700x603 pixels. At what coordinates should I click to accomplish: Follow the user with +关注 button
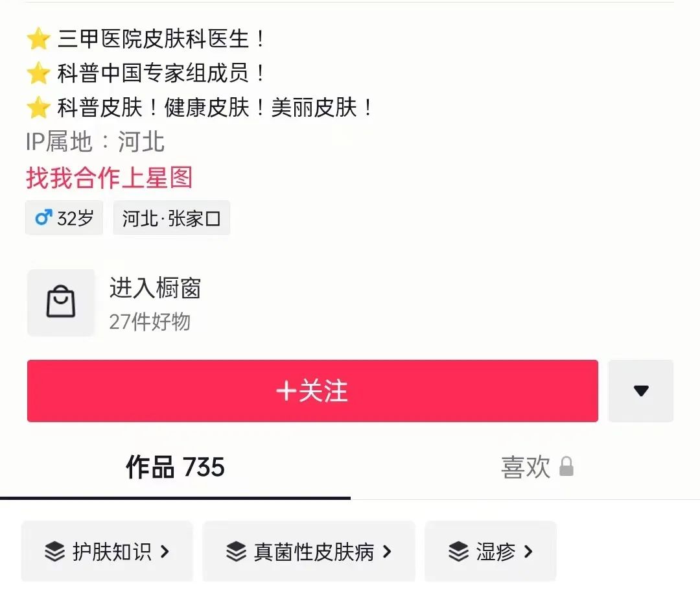point(312,391)
